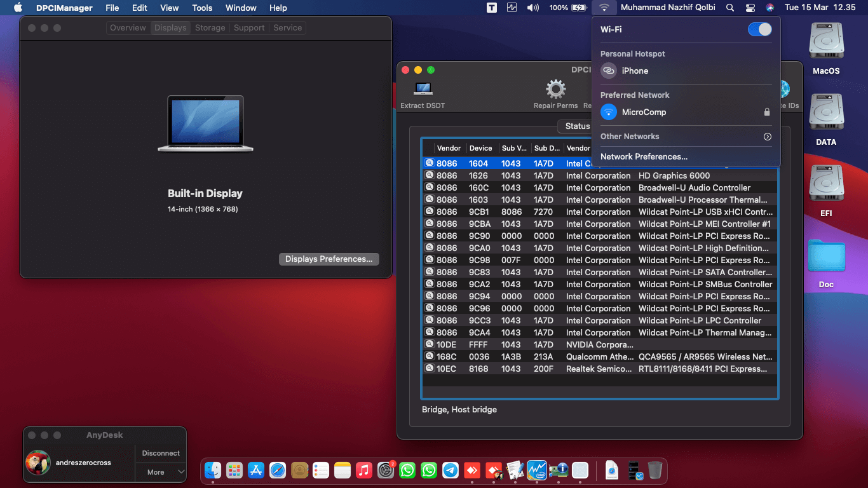The width and height of the screenshot is (868, 488).
Task: Open Telegram from the dock
Action: [x=451, y=470]
